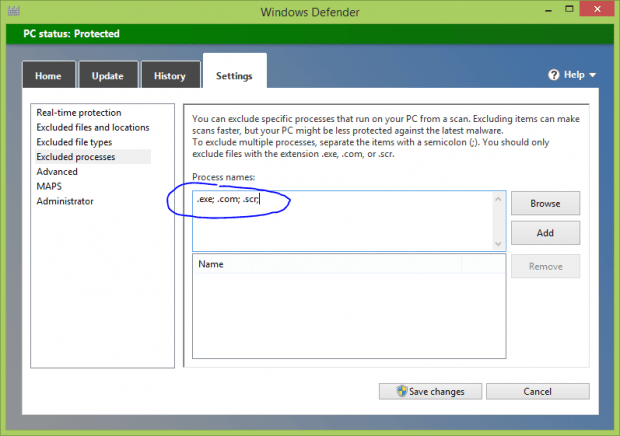This screenshot has width=620, height=436.
Task: Click the Help question mark icon
Action: pyautogui.click(x=554, y=75)
